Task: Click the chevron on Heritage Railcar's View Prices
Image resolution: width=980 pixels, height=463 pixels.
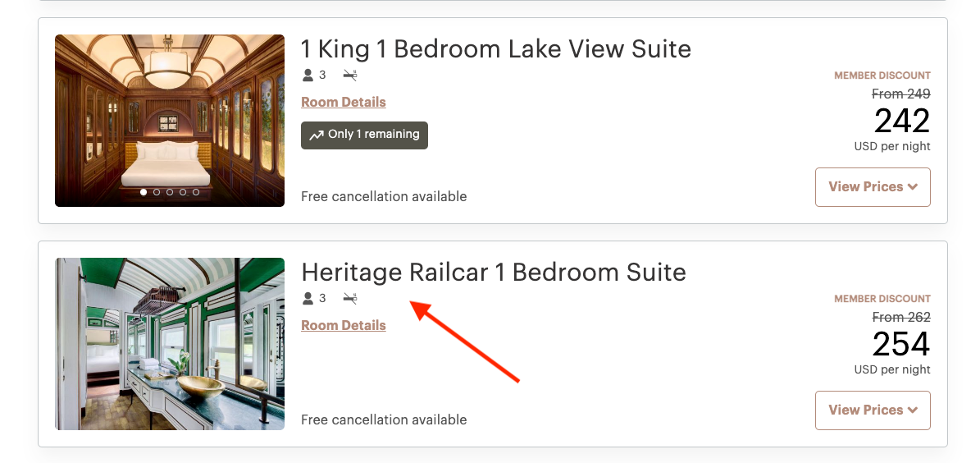Action: (912, 410)
